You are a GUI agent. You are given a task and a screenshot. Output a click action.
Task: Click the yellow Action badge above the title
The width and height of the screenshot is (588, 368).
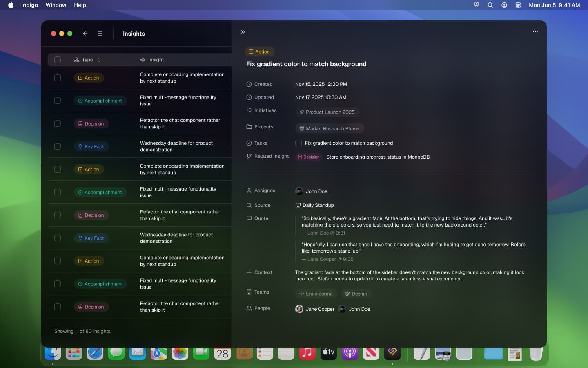click(259, 52)
